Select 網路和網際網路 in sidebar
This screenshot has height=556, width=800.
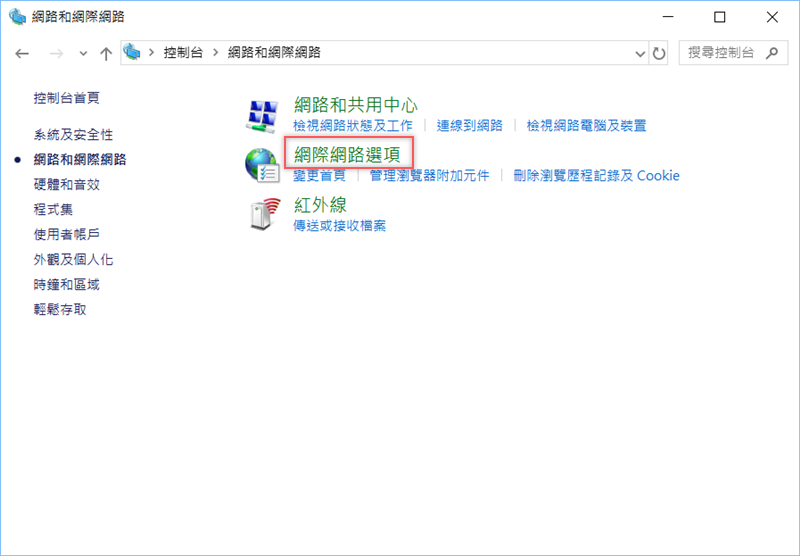(80, 160)
